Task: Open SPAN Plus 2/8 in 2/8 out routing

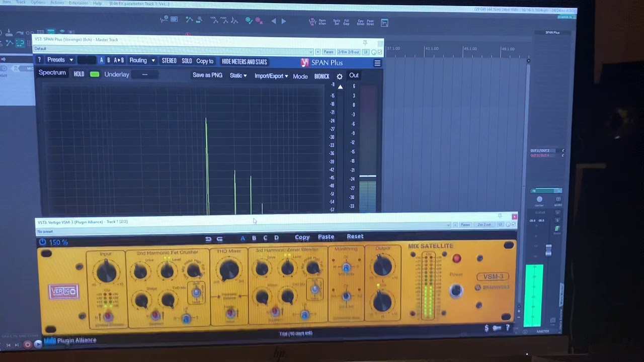Action: pos(348,52)
